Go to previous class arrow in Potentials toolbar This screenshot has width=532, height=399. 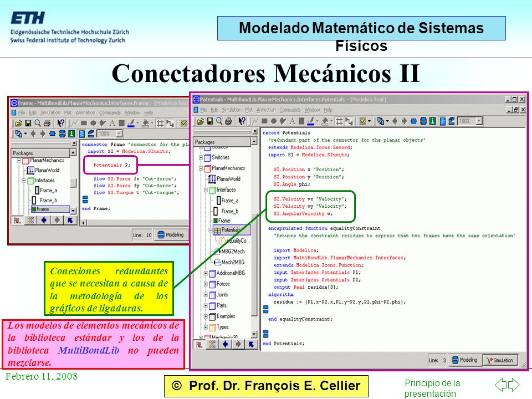point(395,121)
